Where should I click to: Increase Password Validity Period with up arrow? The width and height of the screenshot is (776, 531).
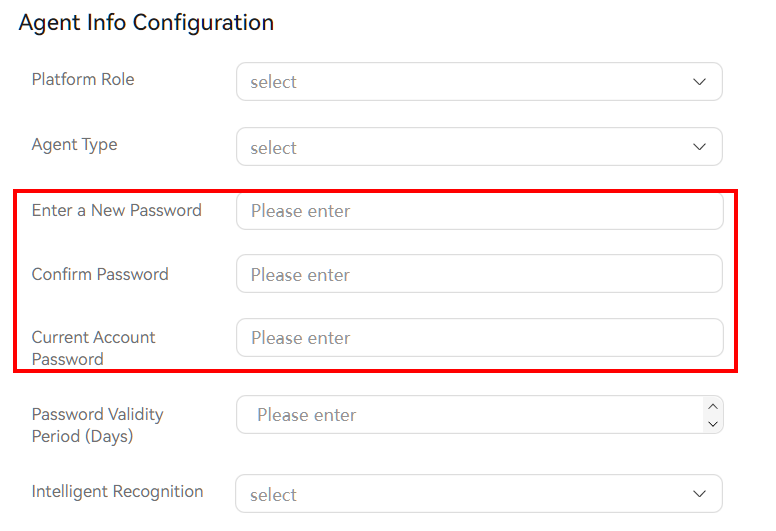pyautogui.click(x=712, y=406)
